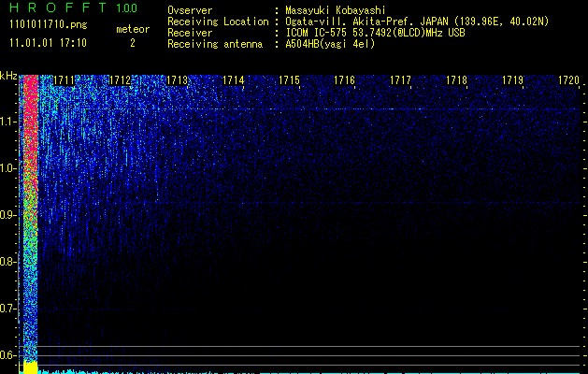Click the yellow signal level peak at bottom
Screen dimensions: 588x374
pos(30,367)
